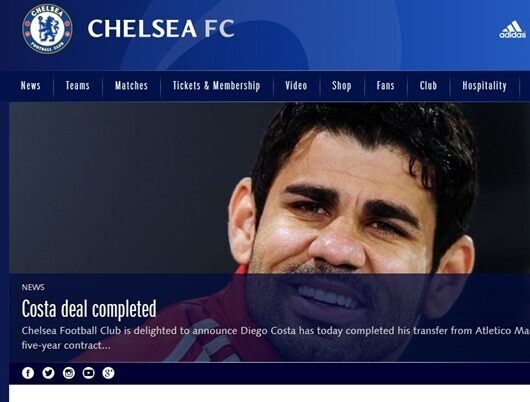
Task: Click the Chelsea Football Club crest logo
Action: click(47, 29)
